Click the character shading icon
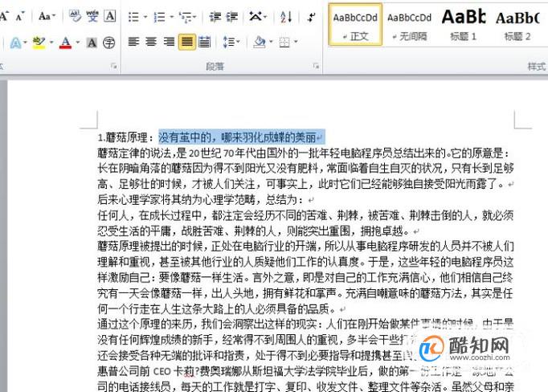The image size is (548, 392). point(92,43)
